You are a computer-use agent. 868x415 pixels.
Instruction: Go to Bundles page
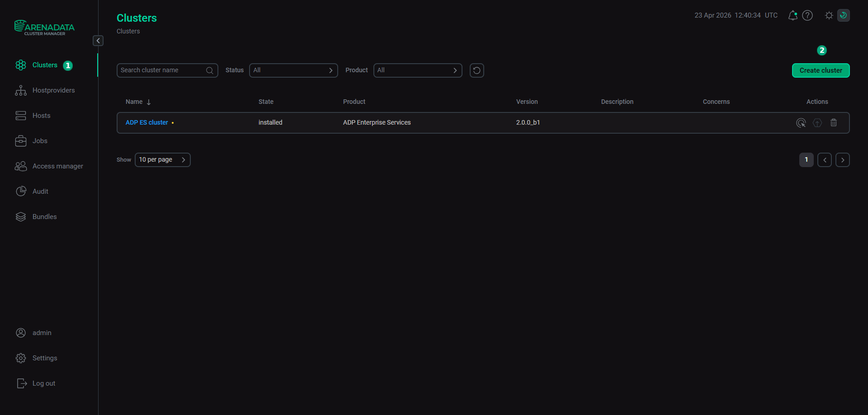(x=45, y=217)
